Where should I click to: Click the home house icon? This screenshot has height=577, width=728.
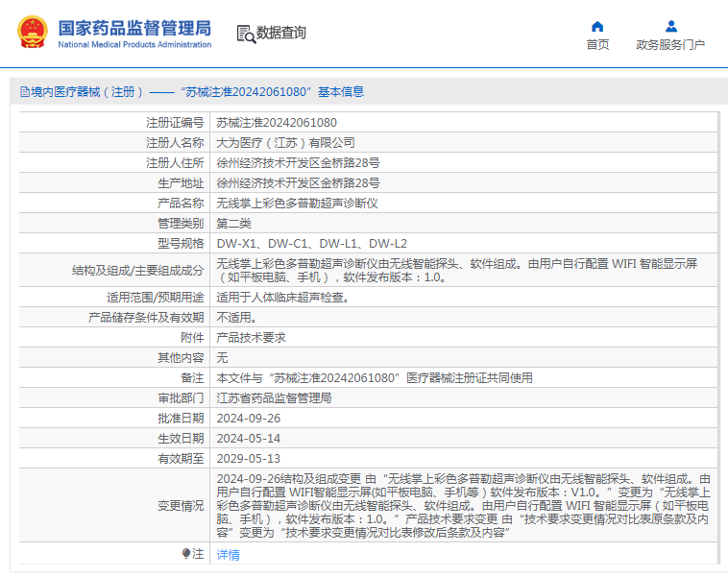point(597,27)
